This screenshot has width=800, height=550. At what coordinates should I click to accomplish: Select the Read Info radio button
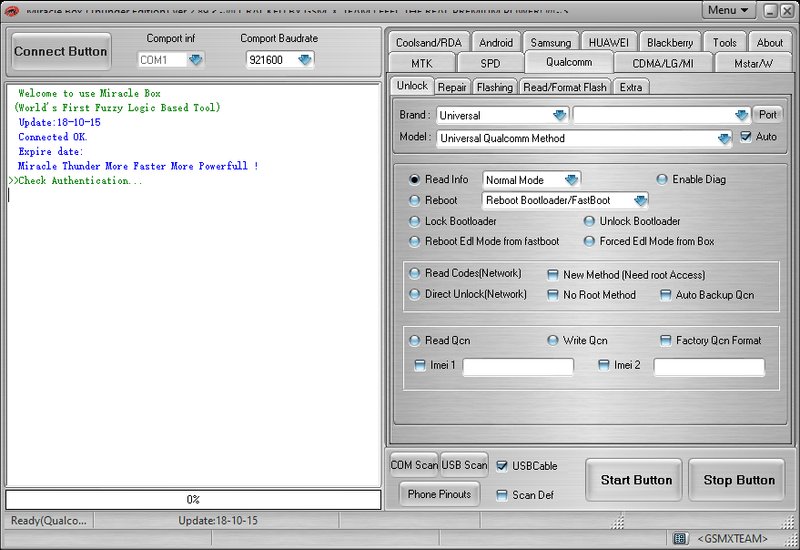[x=415, y=180]
